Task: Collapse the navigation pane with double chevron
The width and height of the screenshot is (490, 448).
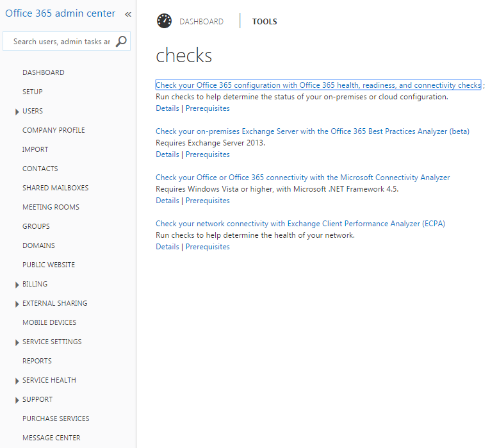Action: [127, 14]
